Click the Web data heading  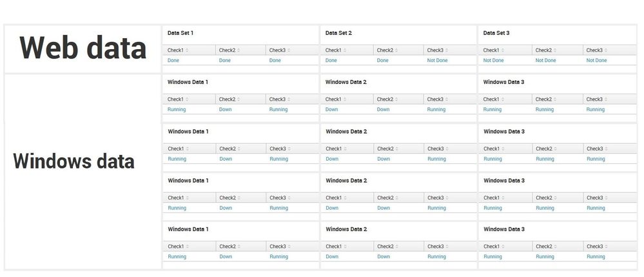point(83,48)
